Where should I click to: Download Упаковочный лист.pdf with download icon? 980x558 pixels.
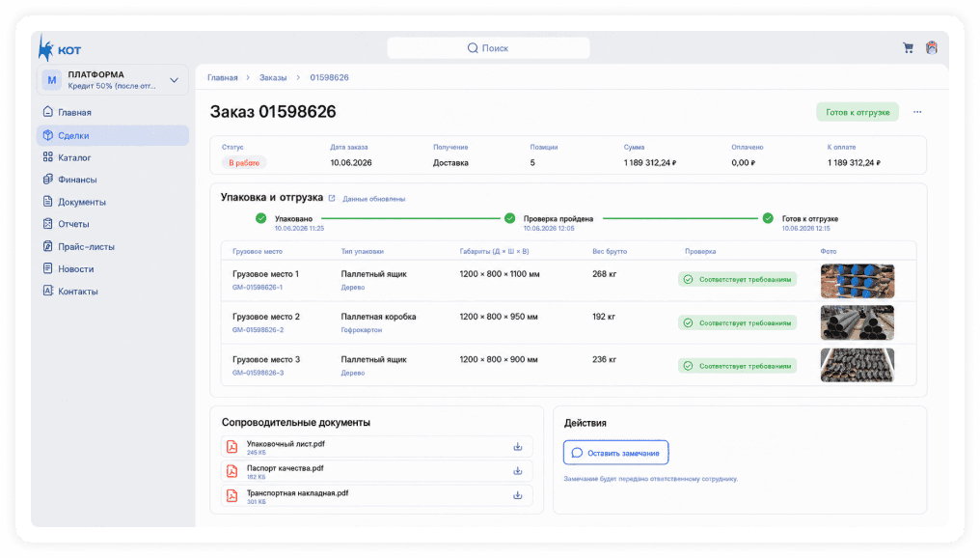pyautogui.click(x=518, y=447)
